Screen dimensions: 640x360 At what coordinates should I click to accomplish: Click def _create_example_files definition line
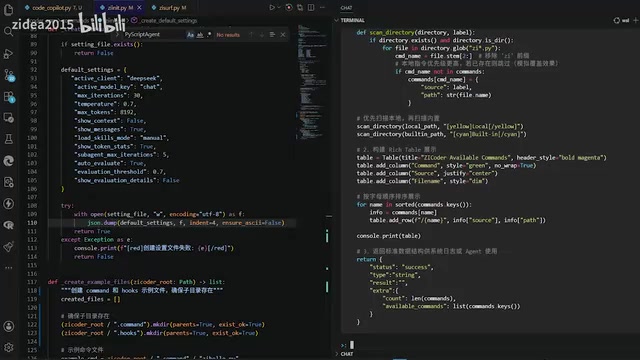click(x=136, y=282)
